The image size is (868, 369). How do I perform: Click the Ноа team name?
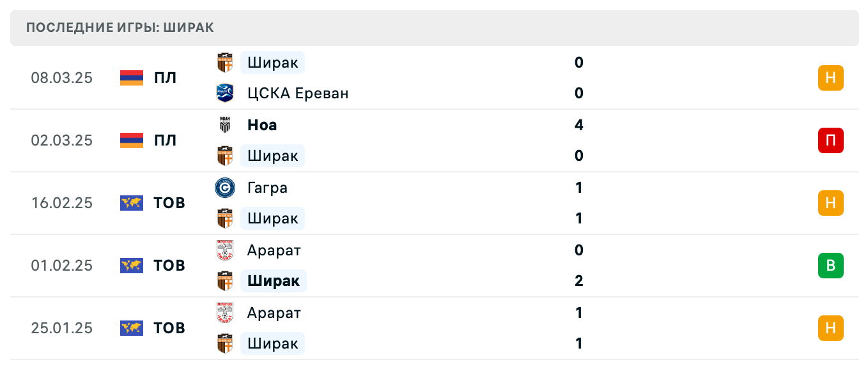[261, 125]
